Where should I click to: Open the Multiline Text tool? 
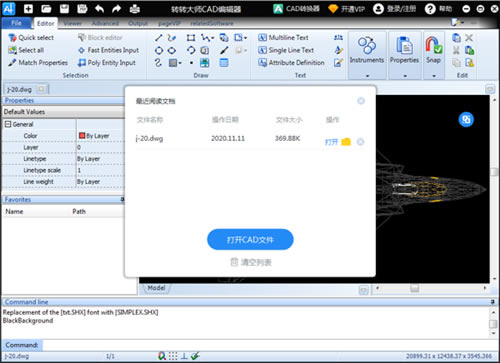click(x=283, y=37)
